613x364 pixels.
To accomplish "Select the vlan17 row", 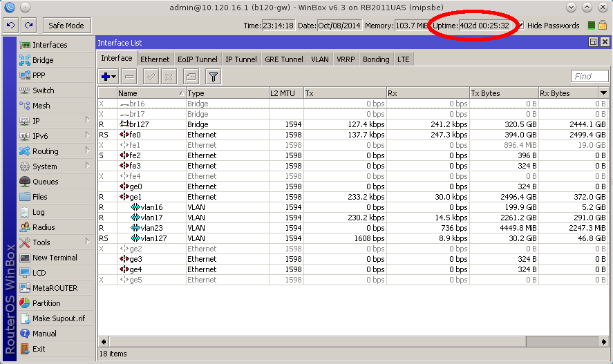I will click(x=353, y=218).
